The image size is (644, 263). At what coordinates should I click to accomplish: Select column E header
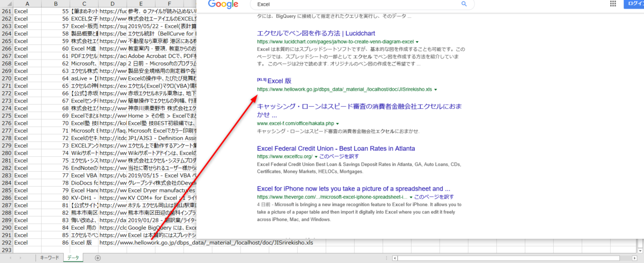[x=141, y=3]
